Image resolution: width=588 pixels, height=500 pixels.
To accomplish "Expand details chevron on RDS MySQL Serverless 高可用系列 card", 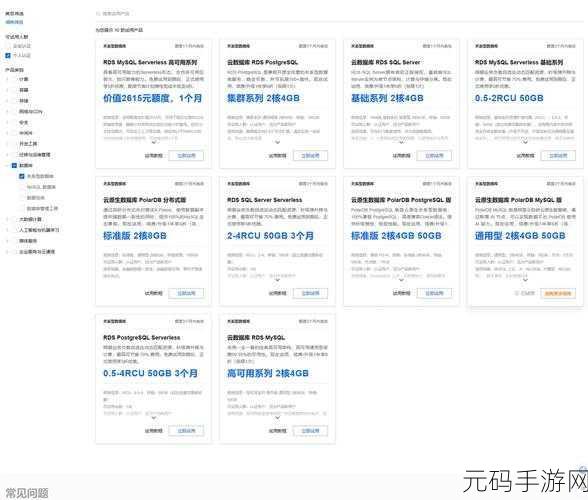I will [154, 142].
